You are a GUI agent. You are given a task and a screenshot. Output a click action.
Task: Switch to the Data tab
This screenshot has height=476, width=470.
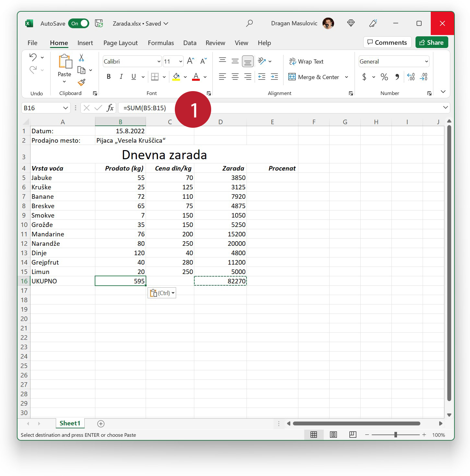click(190, 43)
